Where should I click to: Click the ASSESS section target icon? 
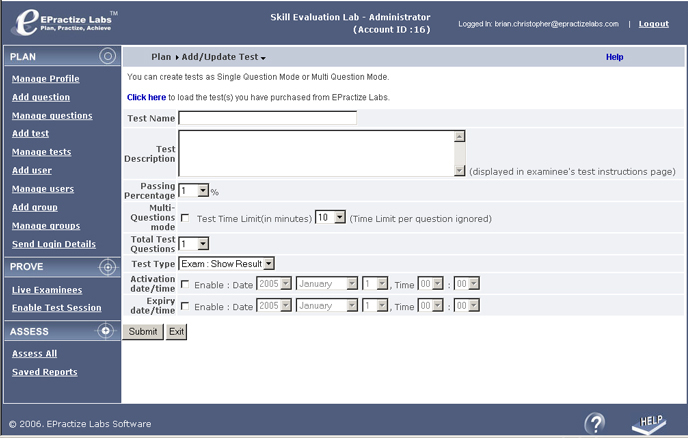(x=107, y=331)
